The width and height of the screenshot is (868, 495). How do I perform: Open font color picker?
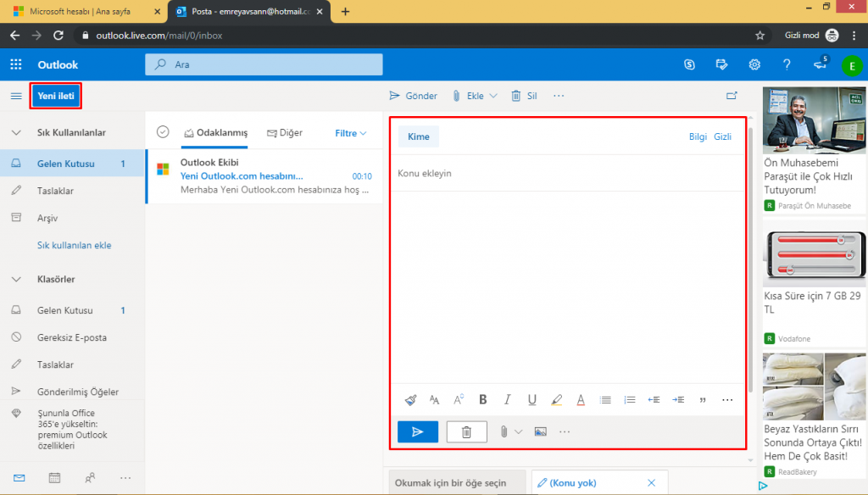click(581, 400)
